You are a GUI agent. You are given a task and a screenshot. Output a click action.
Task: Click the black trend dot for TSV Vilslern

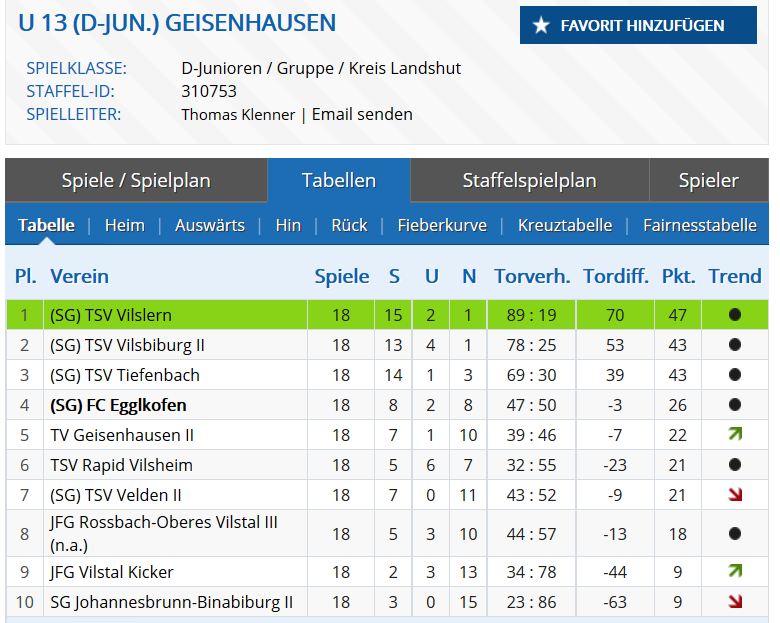[x=735, y=315]
